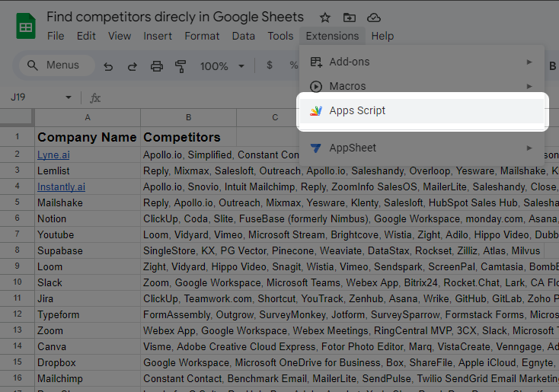The height and width of the screenshot is (392, 559).
Task: Select the Supabase cell
Action: [x=88, y=251]
